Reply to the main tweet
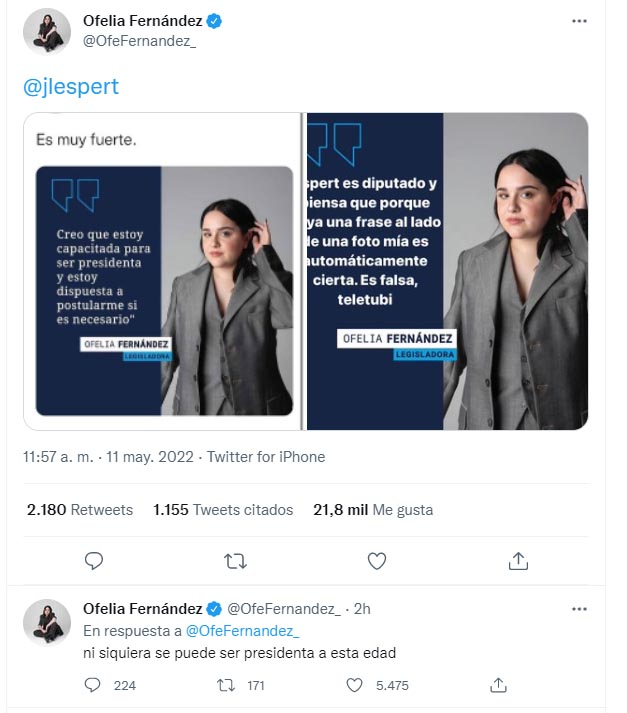Screen dimensions: 627x713 94,561
